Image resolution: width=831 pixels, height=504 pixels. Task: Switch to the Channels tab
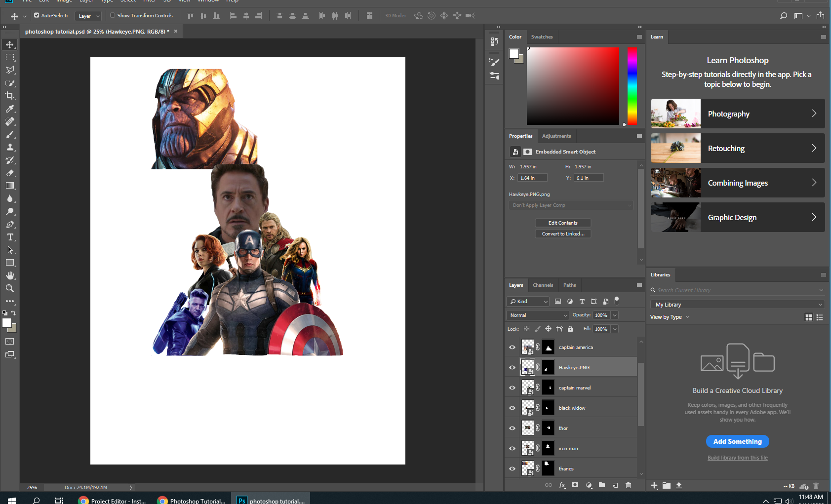(x=543, y=285)
